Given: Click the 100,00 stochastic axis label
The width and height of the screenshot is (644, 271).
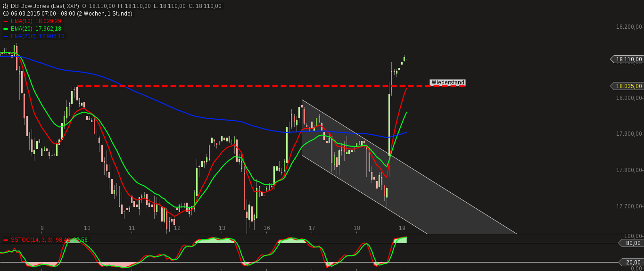Looking at the screenshot, I should [633, 236].
